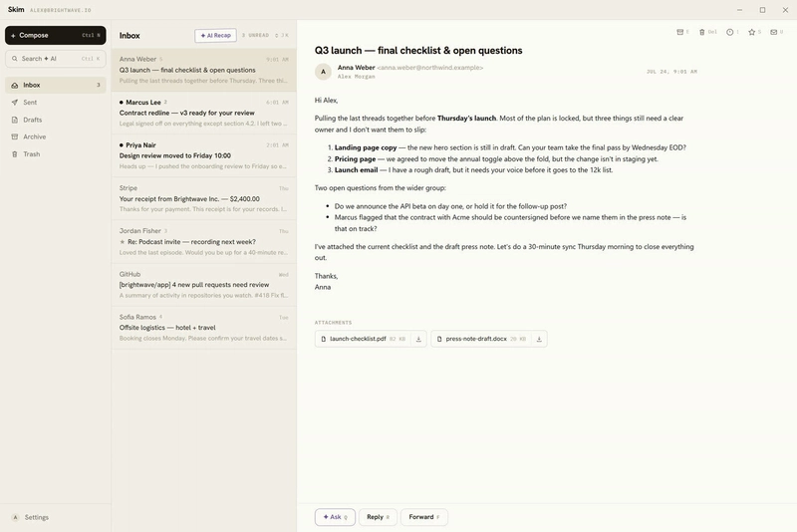Screen dimensions: 797x532
Task: Snooze the open email using the clock icon
Action: pyautogui.click(x=732, y=32)
